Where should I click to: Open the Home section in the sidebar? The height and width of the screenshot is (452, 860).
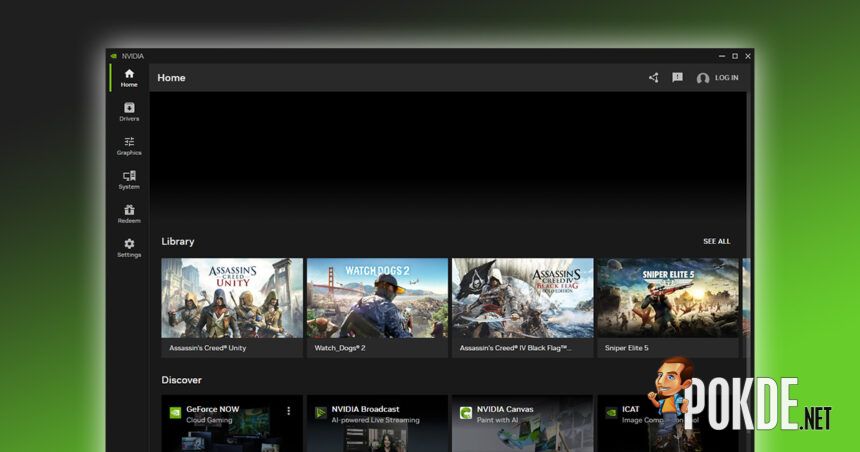[129, 78]
